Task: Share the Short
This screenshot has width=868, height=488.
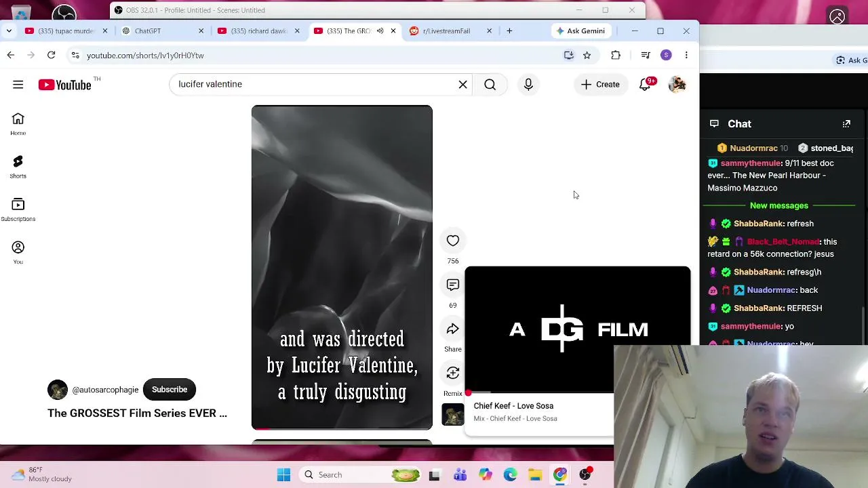Action: point(453,329)
